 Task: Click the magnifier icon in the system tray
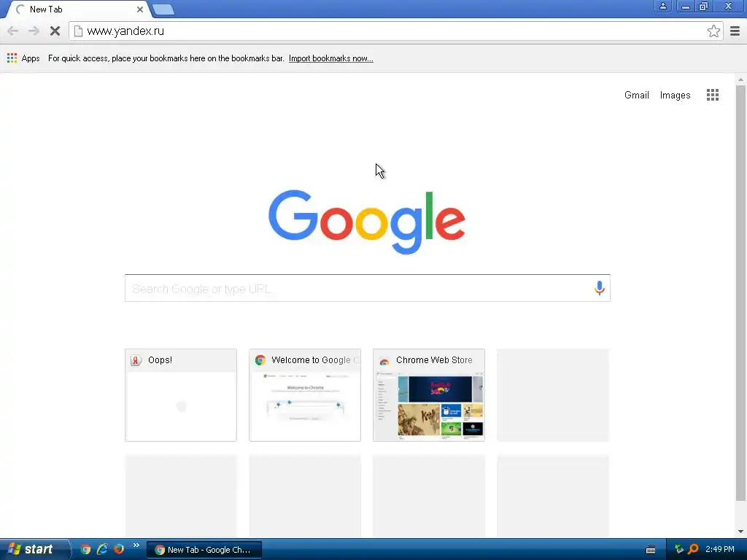(x=693, y=549)
